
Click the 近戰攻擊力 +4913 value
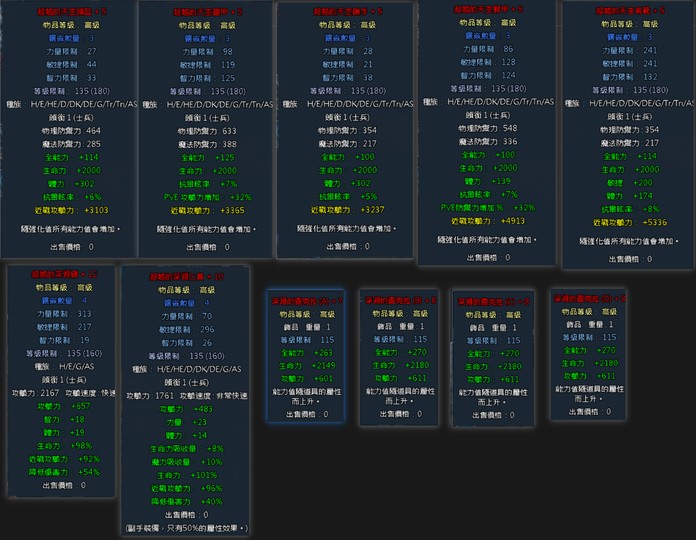click(489, 221)
